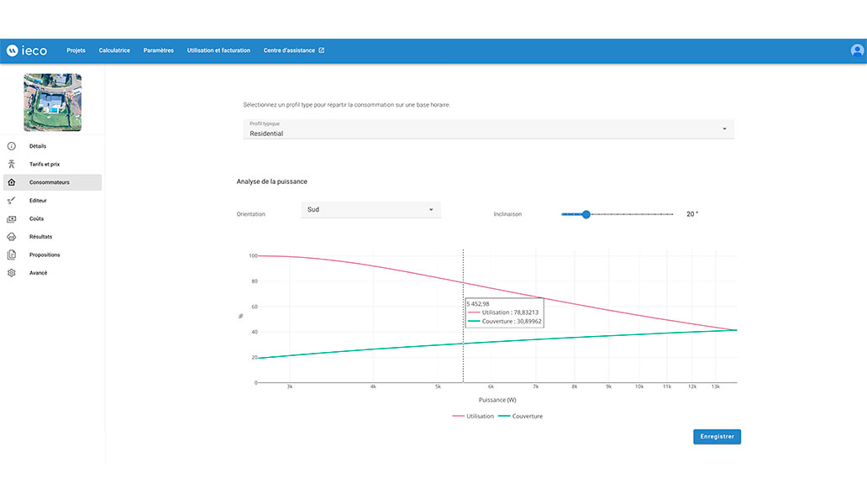Click the Editeur tool icon
This screenshot has width=867, height=504.
click(x=11, y=201)
